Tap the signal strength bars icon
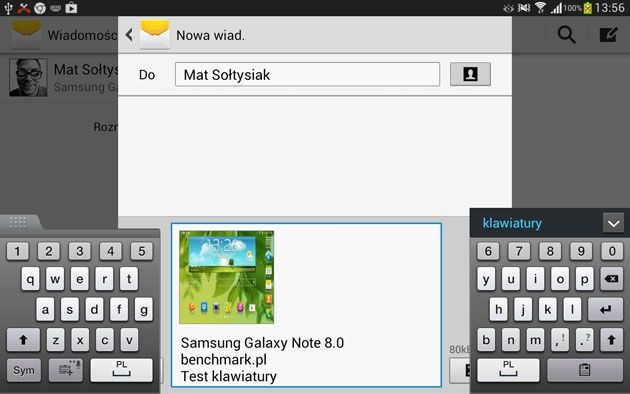This screenshot has height=394, width=630. tap(556, 8)
